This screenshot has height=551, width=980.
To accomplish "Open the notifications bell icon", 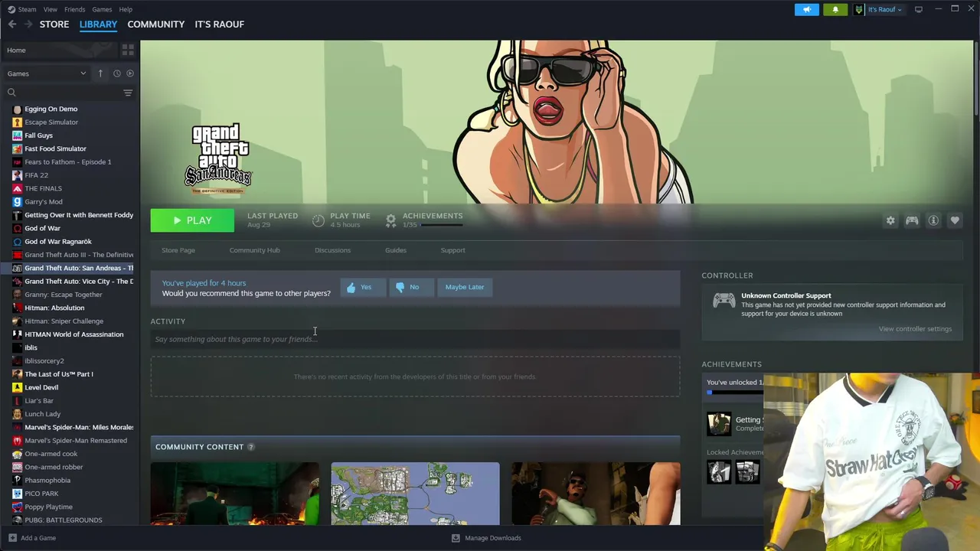I will 835,9.
